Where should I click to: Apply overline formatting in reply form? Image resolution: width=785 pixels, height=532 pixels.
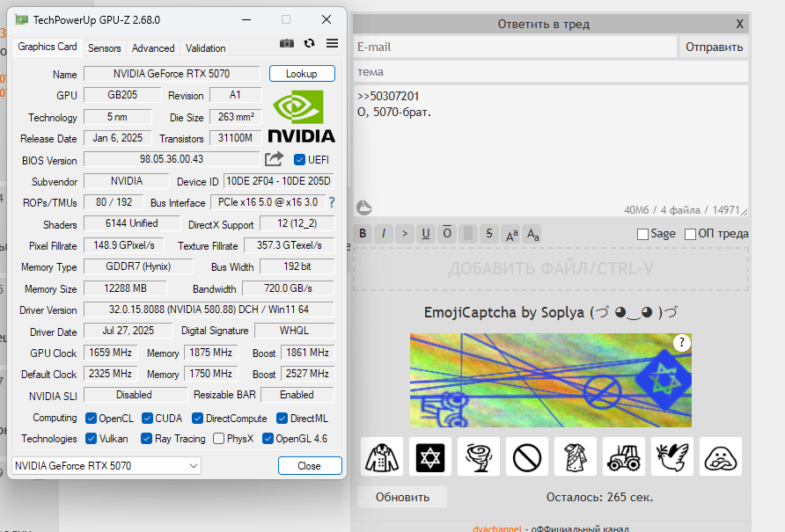pos(447,234)
